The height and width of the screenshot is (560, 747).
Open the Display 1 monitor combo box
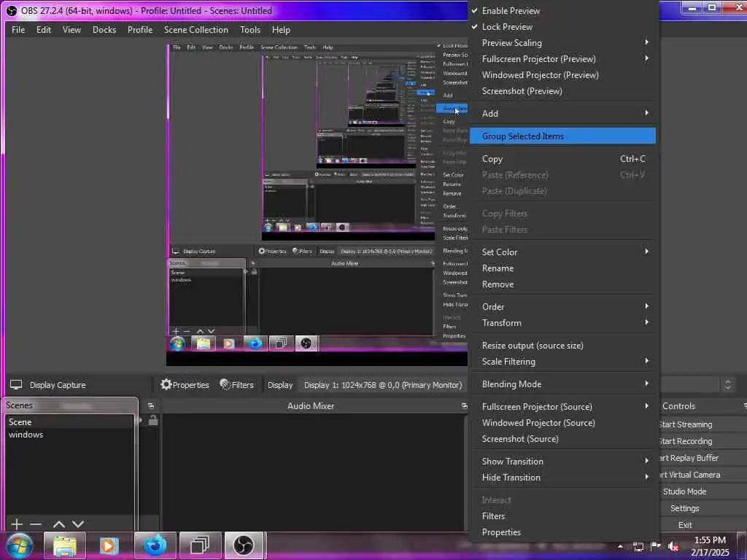(x=383, y=385)
